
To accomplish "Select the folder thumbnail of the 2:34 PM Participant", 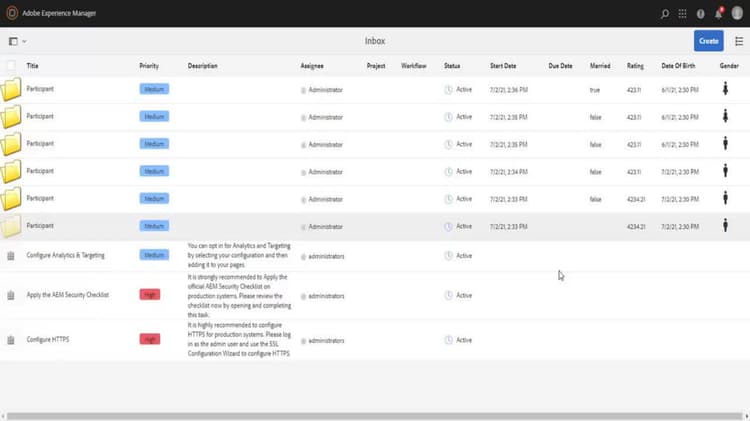I will pyautogui.click(x=11, y=171).
